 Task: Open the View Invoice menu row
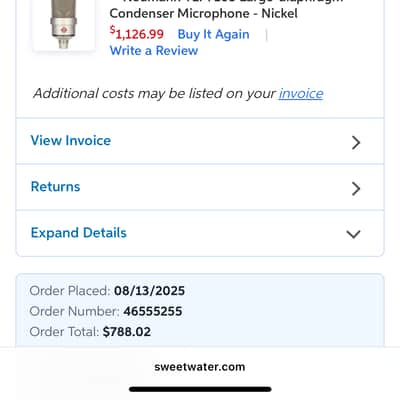(x=200, y=141)
